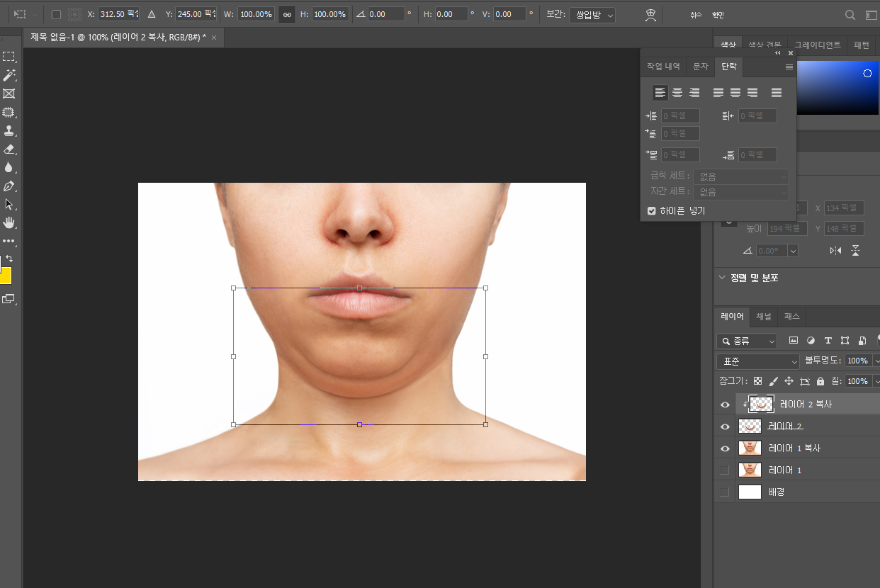Uncheck the 하이픈 넣기 checkbox
The image size is (880, 588).
point(652,210)
